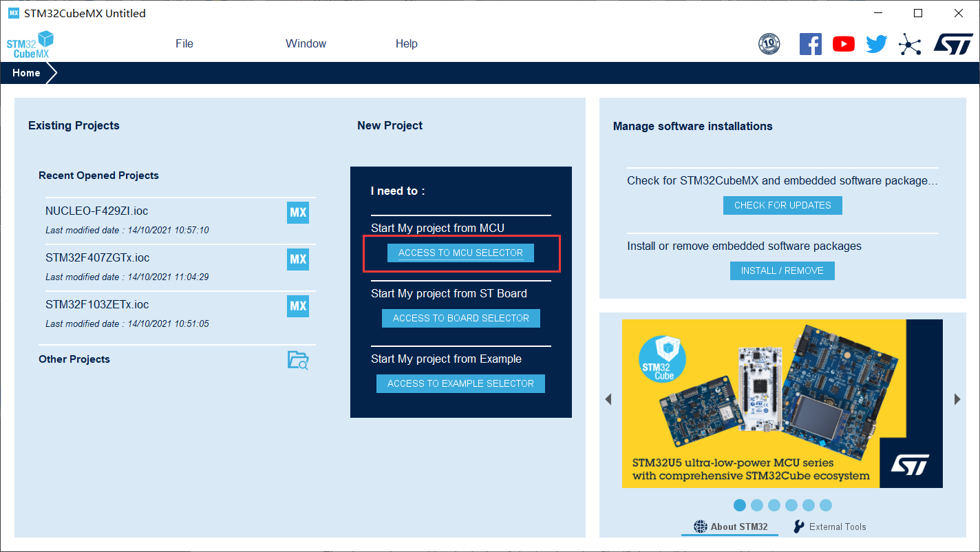This screenshot has height=552, width=980.
Task: Select the third carousel dot
Action: coord(774,505)
